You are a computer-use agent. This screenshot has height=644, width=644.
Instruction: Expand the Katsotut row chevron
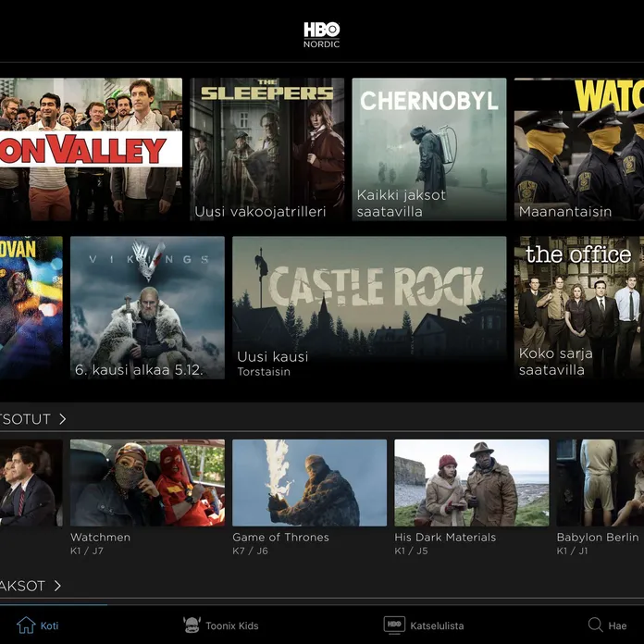coord(62,419)
